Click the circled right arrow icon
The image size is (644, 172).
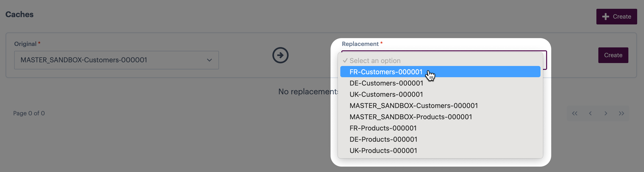point(280,55)
